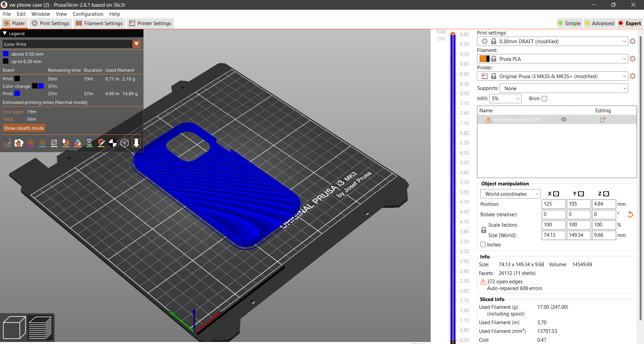644x344 pixels.
Task: Select Expert mode
Action: click(x=630, y=23)
